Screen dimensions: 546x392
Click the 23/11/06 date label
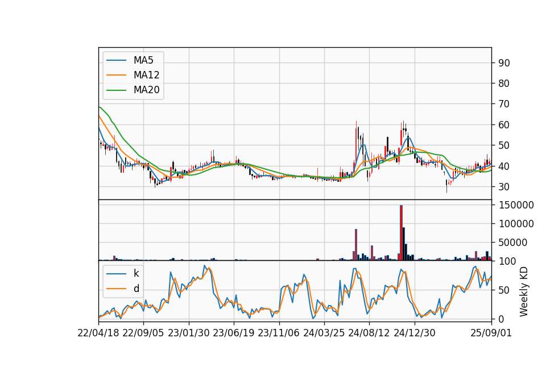[x=279, y=333]
